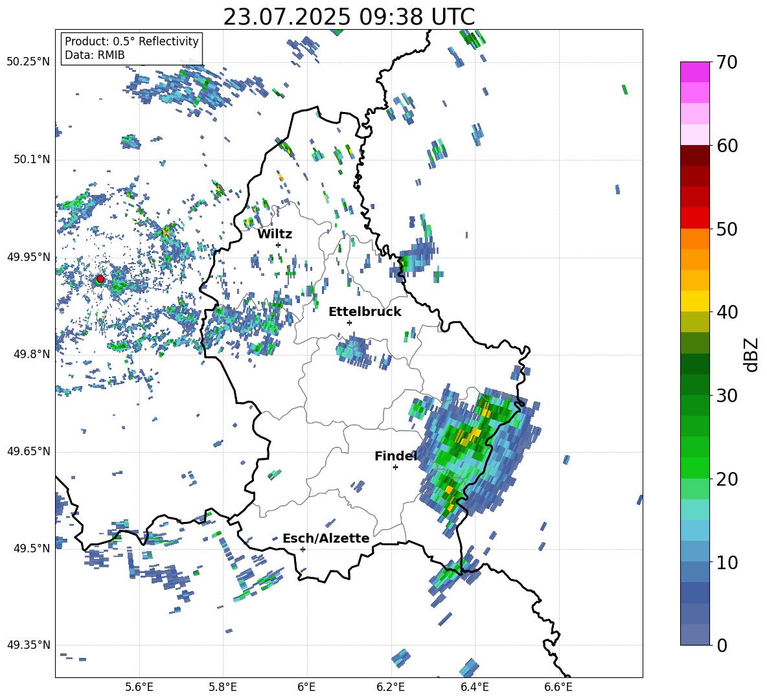Click the dBZ colorbar axis title

[752, 354]
